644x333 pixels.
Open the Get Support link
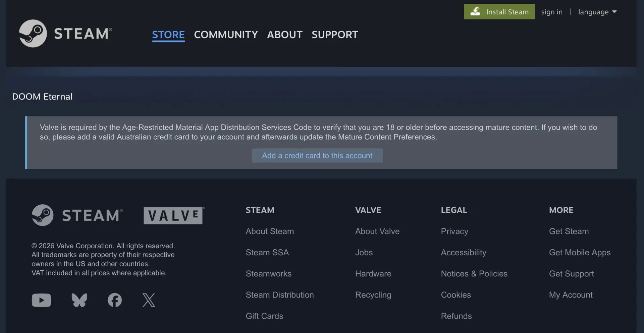coord(572,274)
